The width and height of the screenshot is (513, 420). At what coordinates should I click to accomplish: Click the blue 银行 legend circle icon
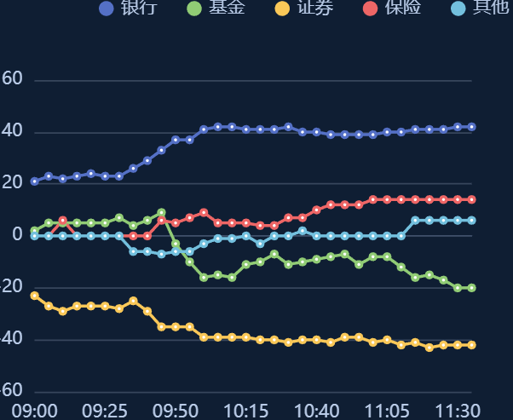click(107, 9)
